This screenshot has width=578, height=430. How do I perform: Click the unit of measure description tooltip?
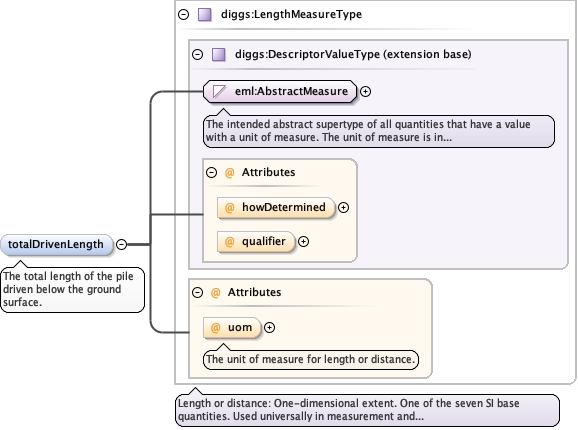(x=311, y=359)
